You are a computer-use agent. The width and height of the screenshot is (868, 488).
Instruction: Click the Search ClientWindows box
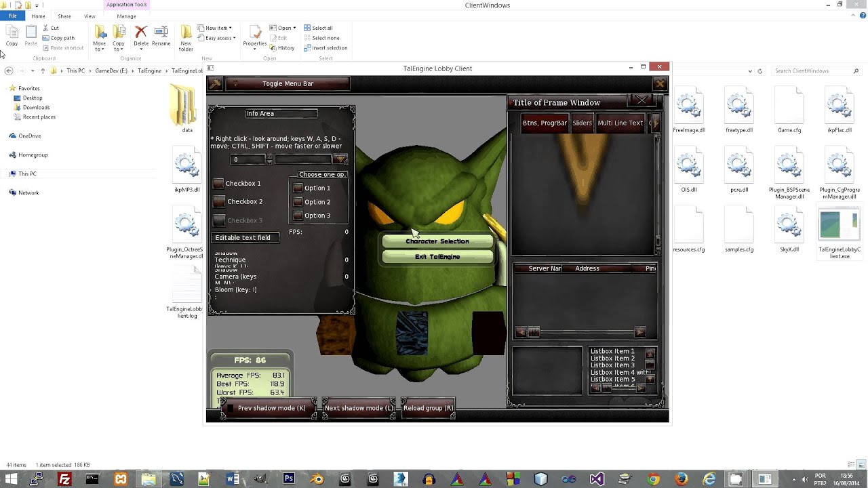(x=816, y=70)
